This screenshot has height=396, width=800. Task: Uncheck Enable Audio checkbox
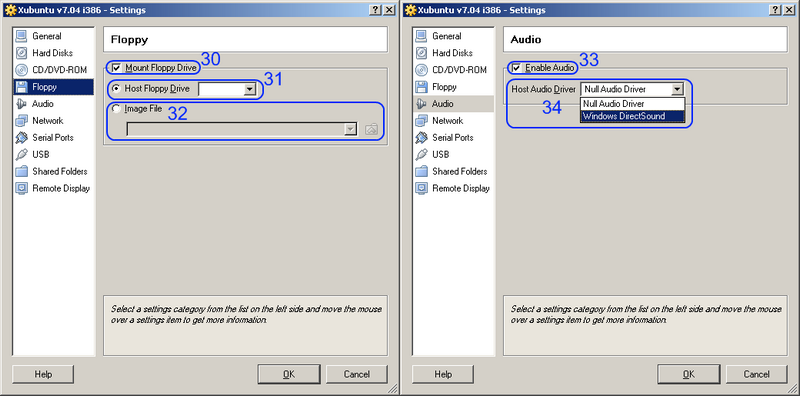click(x=517, y=67)
